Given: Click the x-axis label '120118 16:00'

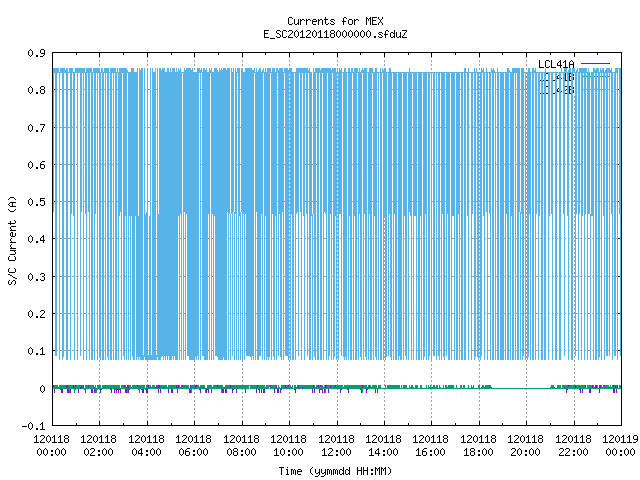Looking at the screenshot, I should pyautogui.click(x=431, y=446).
